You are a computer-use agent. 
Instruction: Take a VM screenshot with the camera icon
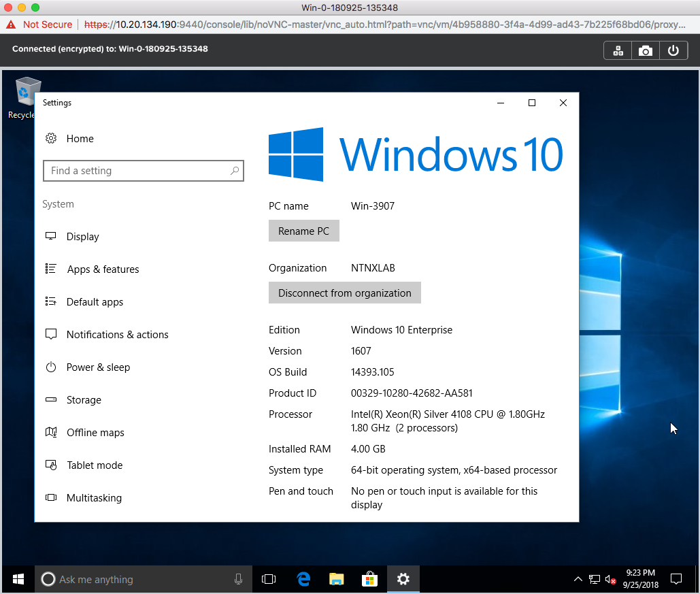645,50
